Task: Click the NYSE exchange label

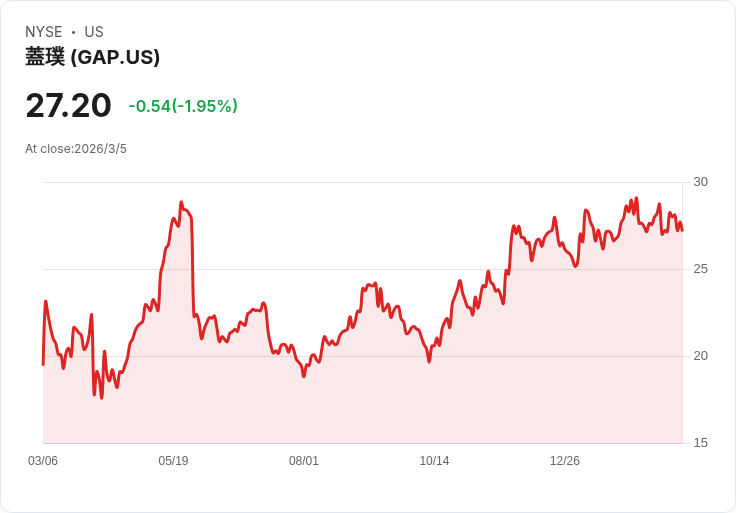Action: click(x=43, y=32)
